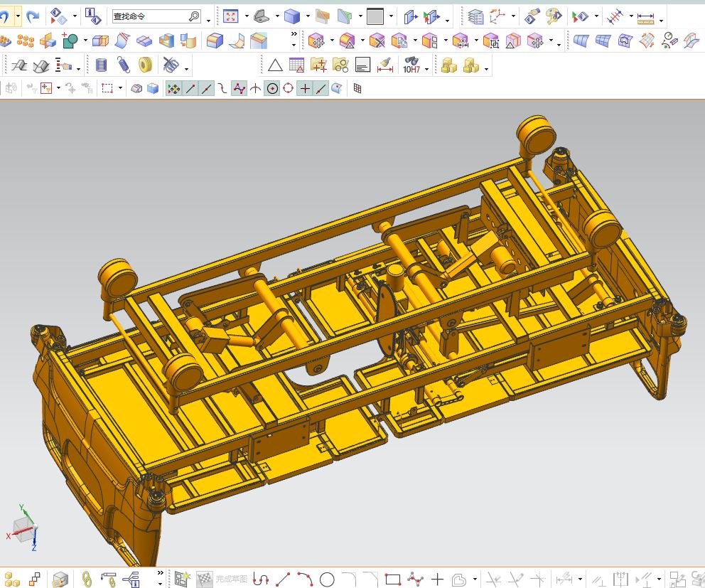Click the Draft icon
The image size is (705, 588).
tap(259, 41)
